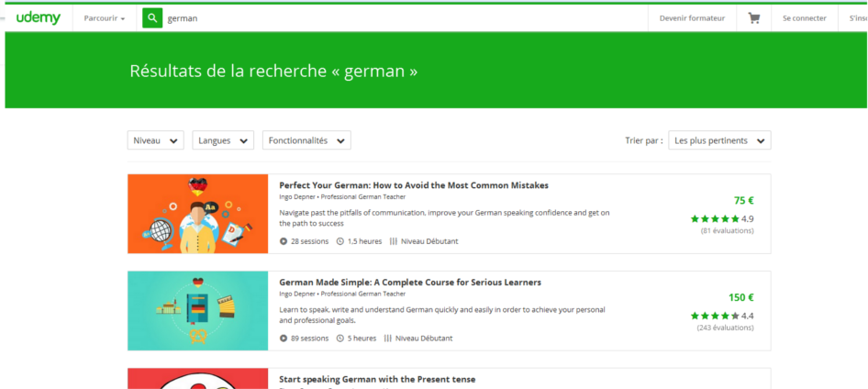Viewport: 868px width, 389px height.
Task: Open the Parcourir menu
Action: (x=104, y=18)
